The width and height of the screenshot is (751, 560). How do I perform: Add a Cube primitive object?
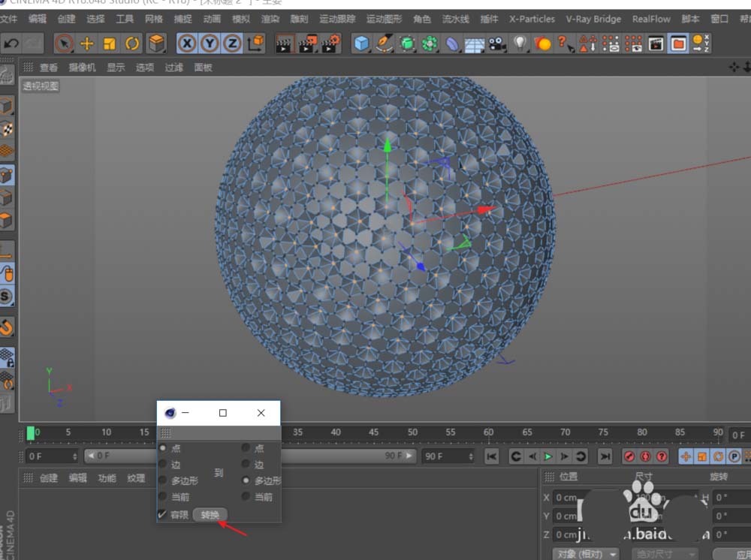(x=362, y=44)
